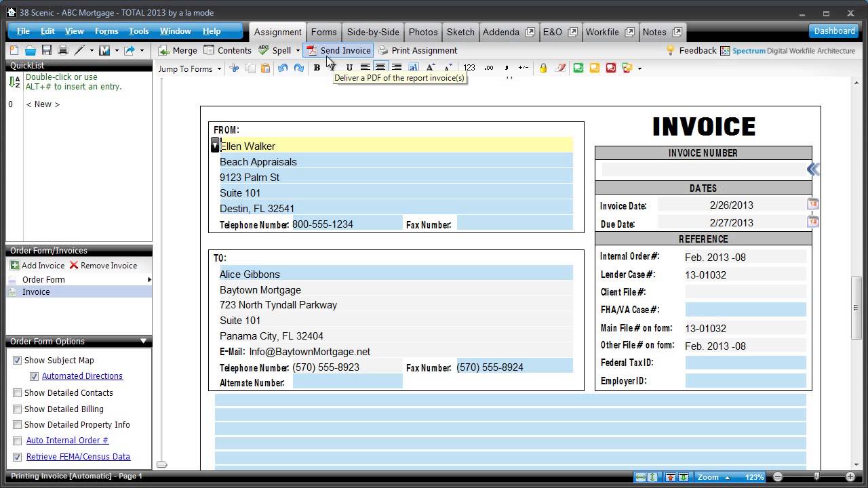868x488 pixels.
Task: Click the printer icon in the main toolbar
Action: [x=63, y=50]
